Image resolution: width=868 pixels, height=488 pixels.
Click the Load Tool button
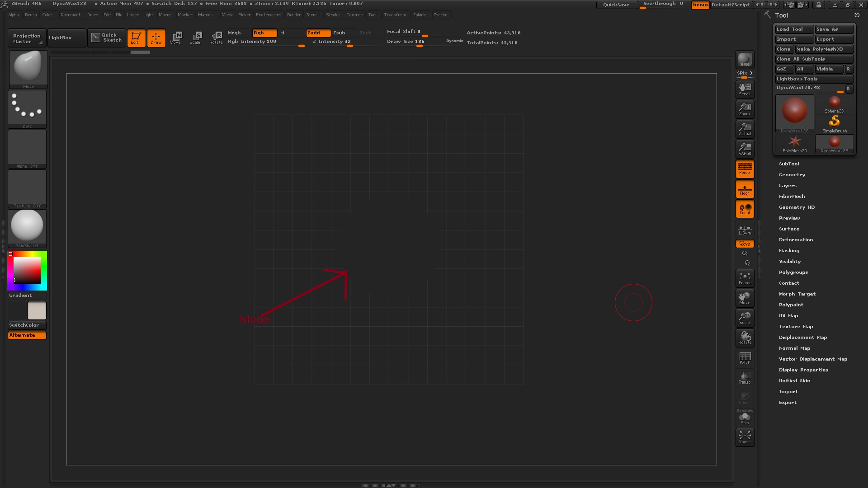[794, 29]
